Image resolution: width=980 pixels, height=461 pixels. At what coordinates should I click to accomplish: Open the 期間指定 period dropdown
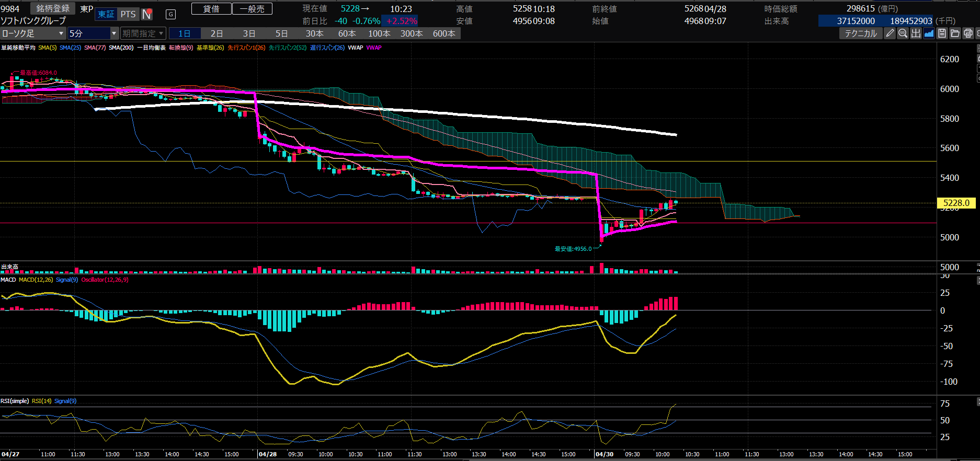[143, 33]
